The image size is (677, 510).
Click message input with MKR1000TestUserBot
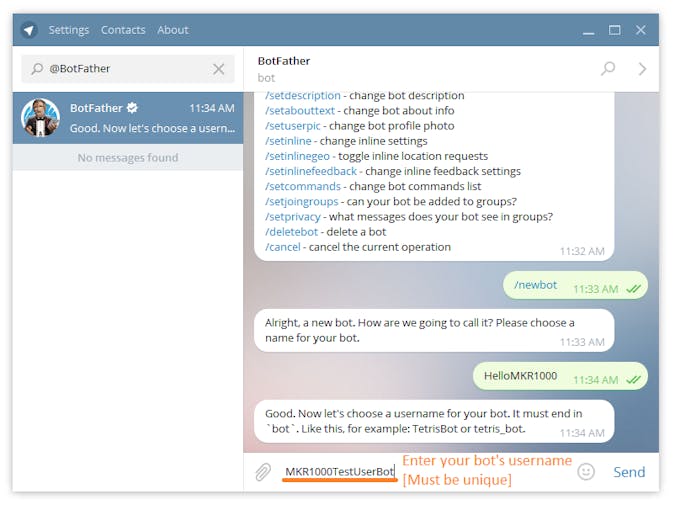[340, 472]
